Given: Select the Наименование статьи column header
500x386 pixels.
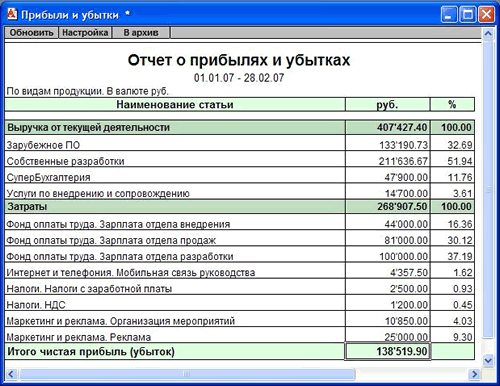Looking at the screenshot, I should point(175,105).
